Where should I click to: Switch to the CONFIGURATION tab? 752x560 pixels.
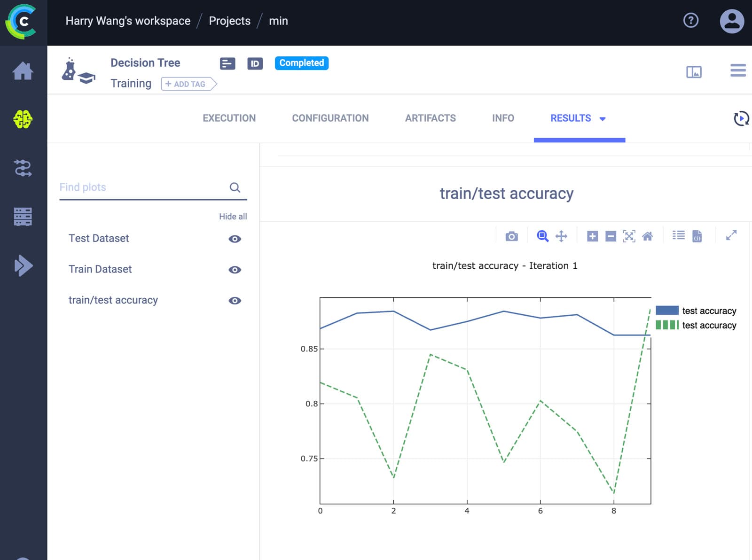[330, 118]
